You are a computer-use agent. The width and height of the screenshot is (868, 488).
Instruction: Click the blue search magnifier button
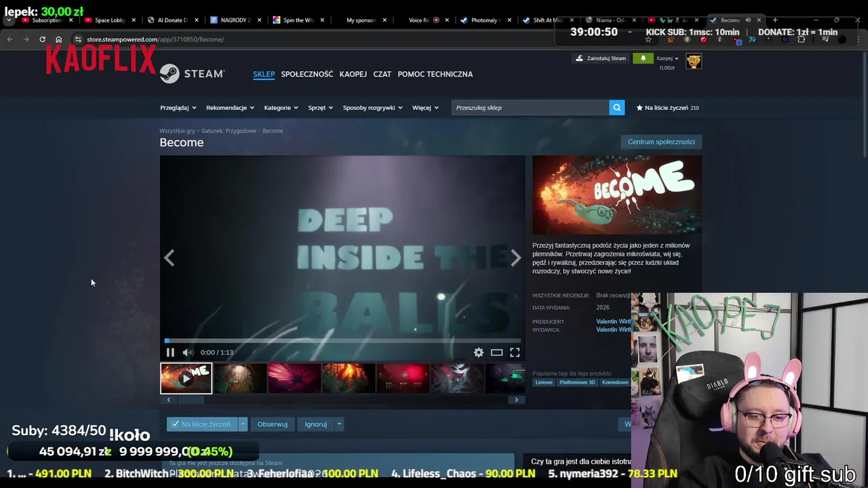pos(616,108)
